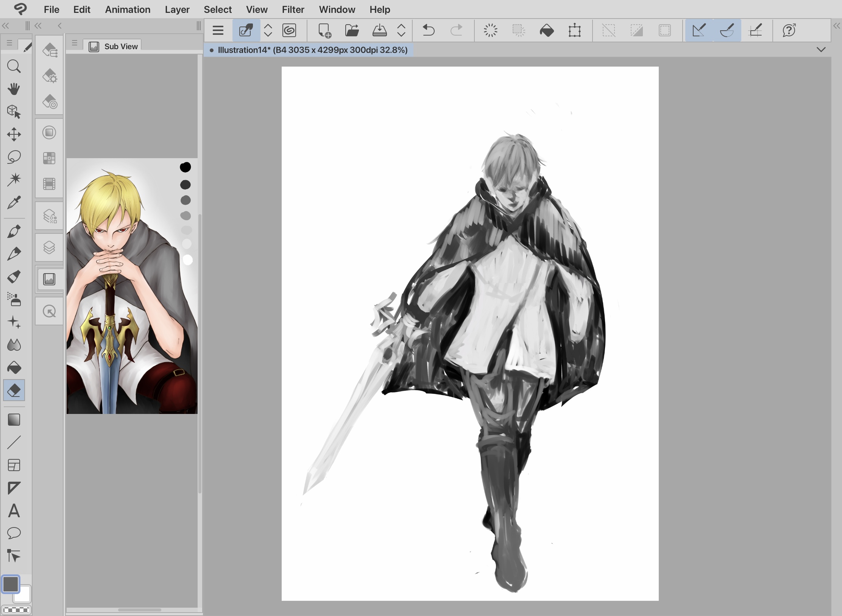
Task: Select the Brush tool
Action: click(14, 277)
